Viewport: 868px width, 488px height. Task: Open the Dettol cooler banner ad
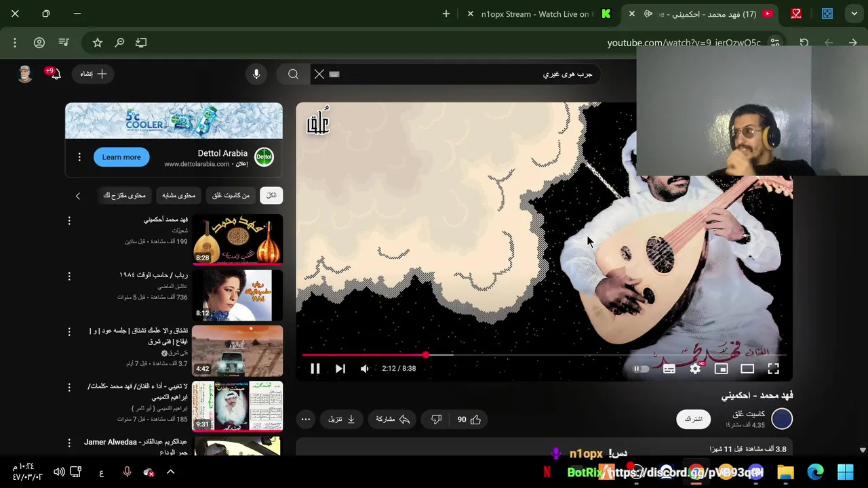pyautogui.click(x=174, y=121)
